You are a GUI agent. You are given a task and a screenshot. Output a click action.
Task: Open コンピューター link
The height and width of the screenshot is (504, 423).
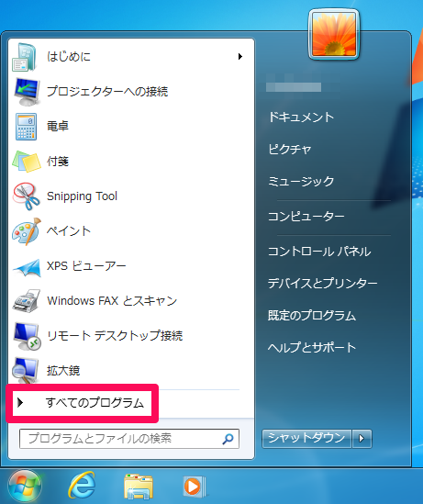[306, 217]
